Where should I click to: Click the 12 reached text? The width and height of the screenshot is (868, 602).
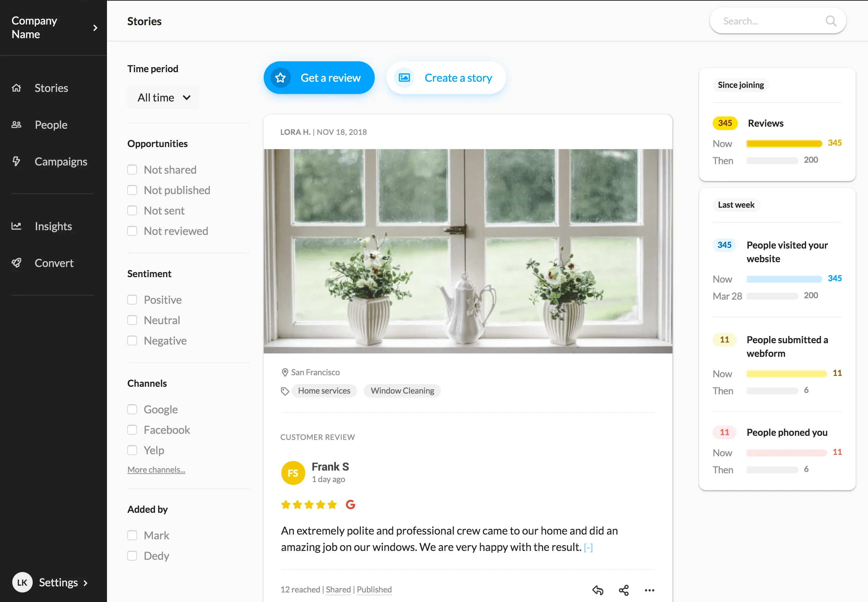click(300, 589)
